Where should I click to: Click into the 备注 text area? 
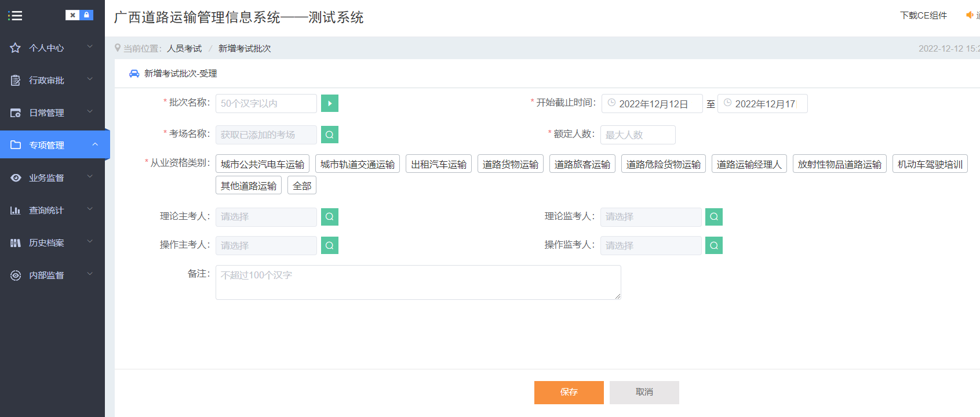418,282
